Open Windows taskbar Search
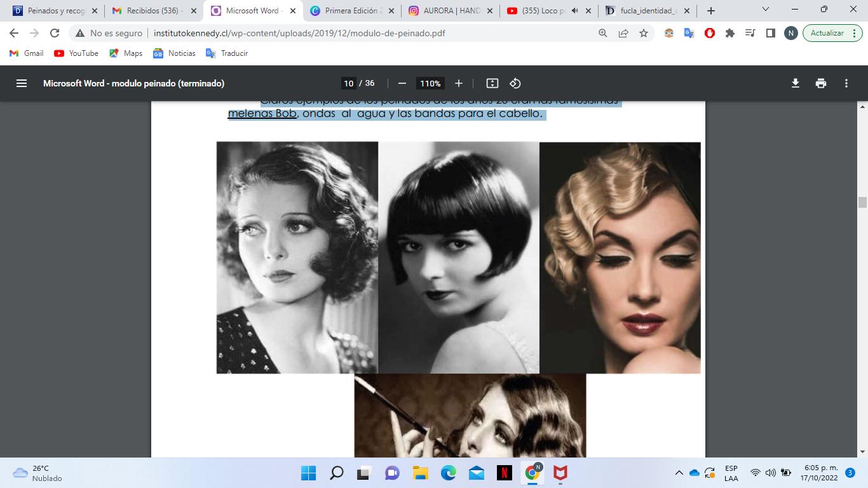This screenshot has height=488, width=868. pyautogui.click(x=336, y=473)
